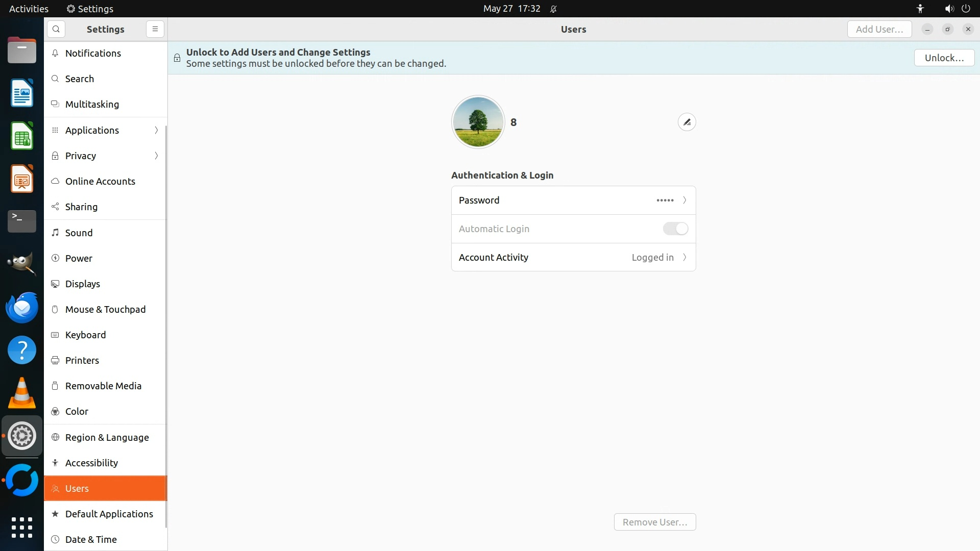Viewport: 980px width, 551px height.
Task: Open the Settings hamburger menu
Action: [x=155, y=29]
